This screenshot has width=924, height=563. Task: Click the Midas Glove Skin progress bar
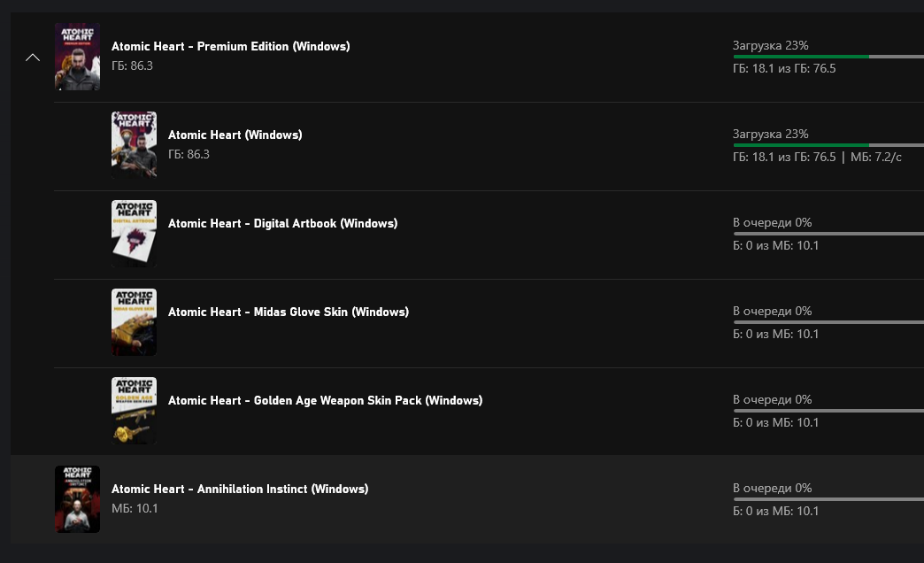pyautogui.click(x=828, y=322)
